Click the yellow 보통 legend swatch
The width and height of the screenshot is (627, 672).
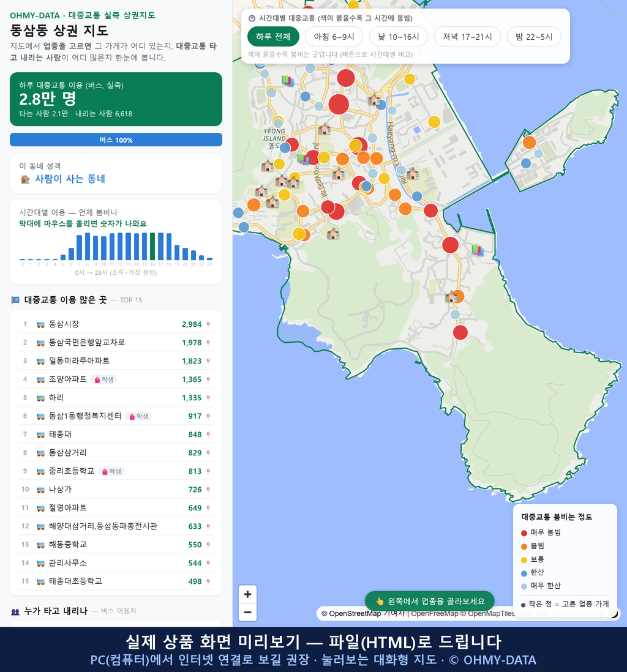pyautogui.click(x=524, y=560)
